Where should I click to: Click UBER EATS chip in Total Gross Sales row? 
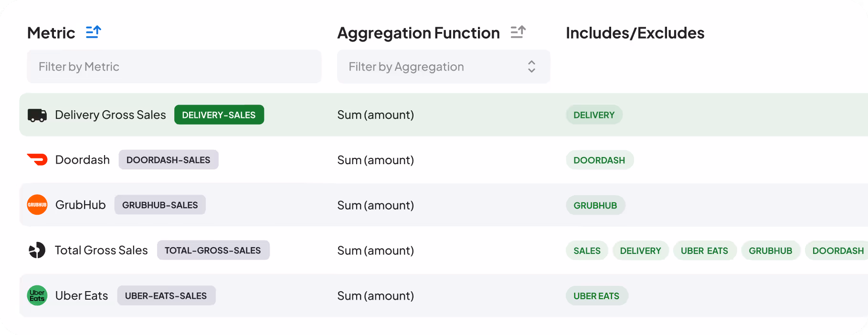704,251
